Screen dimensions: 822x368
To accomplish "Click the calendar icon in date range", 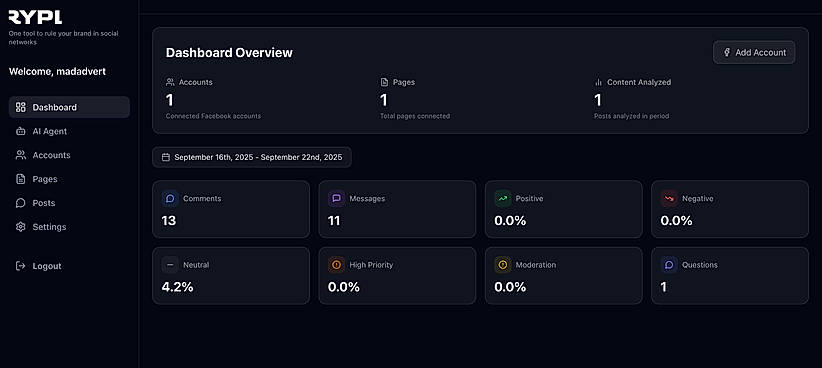I will [166, 157].
